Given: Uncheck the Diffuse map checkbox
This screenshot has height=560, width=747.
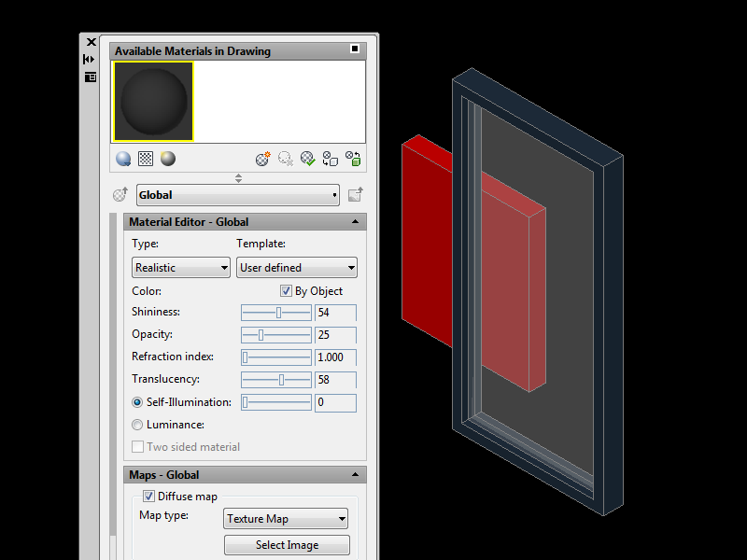Looking at the screenshot, I should tap(148, 497).
